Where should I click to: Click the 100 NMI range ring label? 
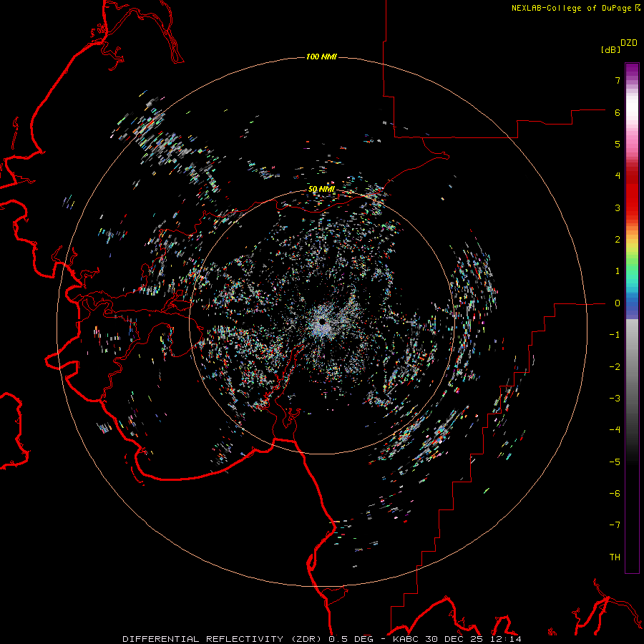tap(321, 57)
